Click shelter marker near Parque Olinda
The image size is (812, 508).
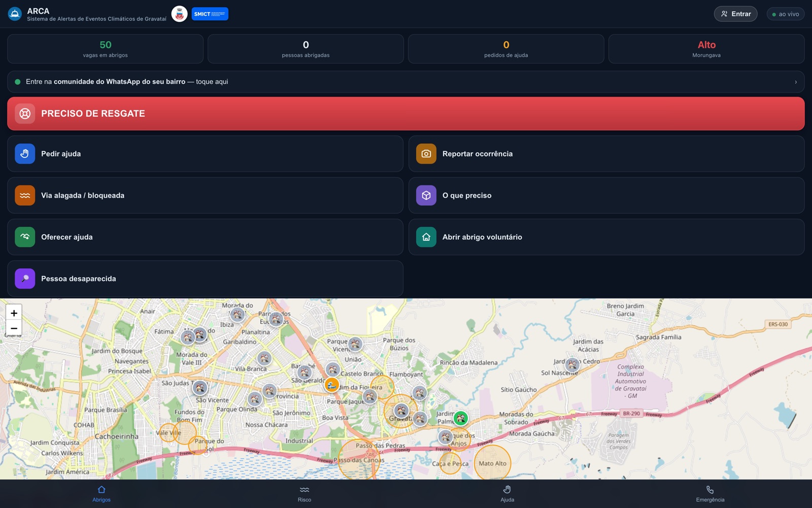[x=255, y=399]
